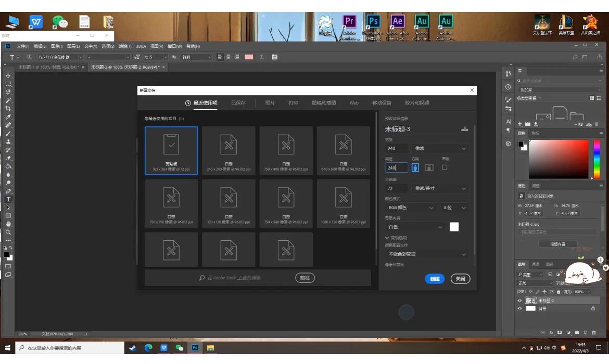Screen dimensions: 609x364
Task: Select the Crop tool
Action: tap(8, 109)
